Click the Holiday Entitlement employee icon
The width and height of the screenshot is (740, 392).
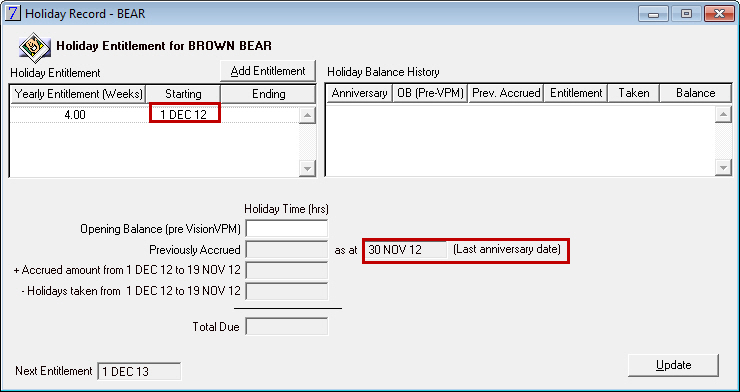(x=35, y=47)
